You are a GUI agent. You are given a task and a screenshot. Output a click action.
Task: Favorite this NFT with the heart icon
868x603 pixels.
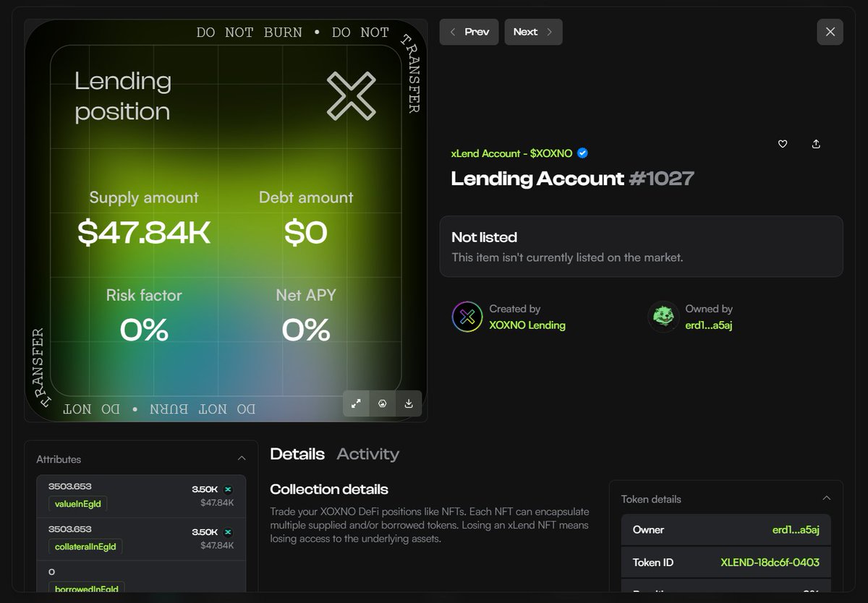click(782, 144)
